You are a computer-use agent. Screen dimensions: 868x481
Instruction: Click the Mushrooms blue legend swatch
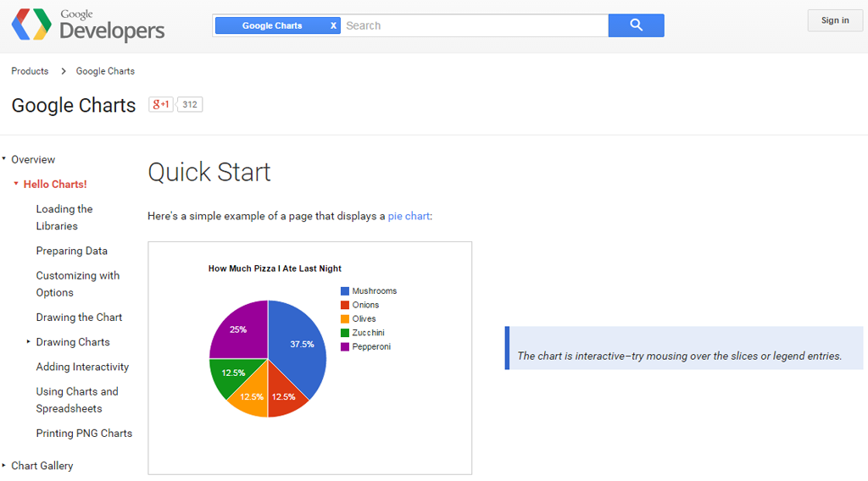345,290
